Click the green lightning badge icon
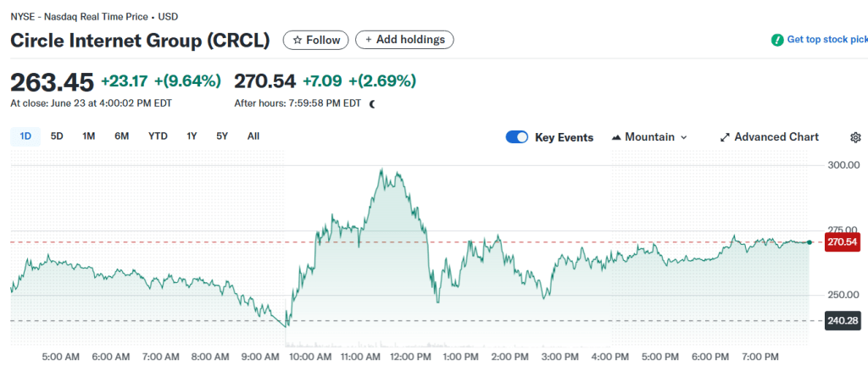 (x=777, y=40)
